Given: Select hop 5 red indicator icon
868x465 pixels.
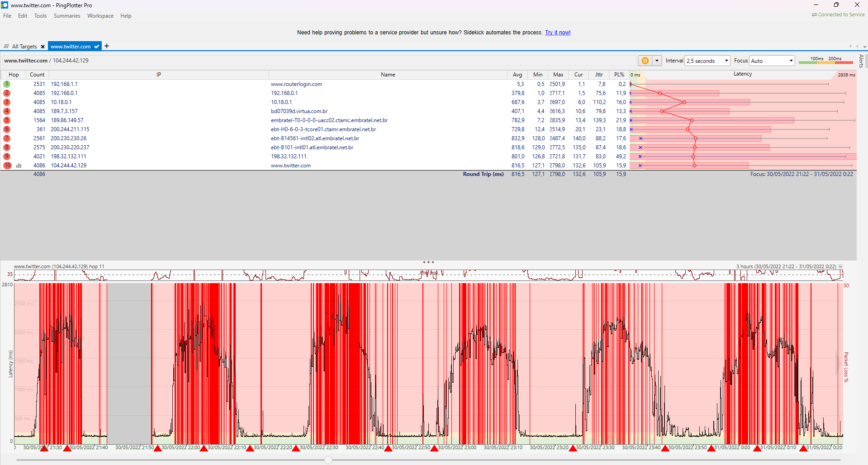Looking at the screenshot, I should pyautogui.click(x=7, y=120).
